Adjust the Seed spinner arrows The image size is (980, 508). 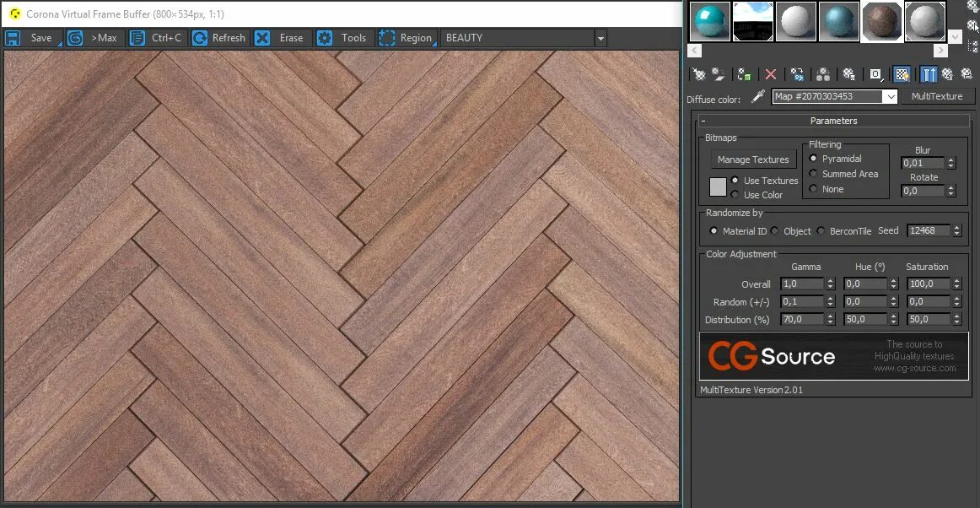coord(957,230)
